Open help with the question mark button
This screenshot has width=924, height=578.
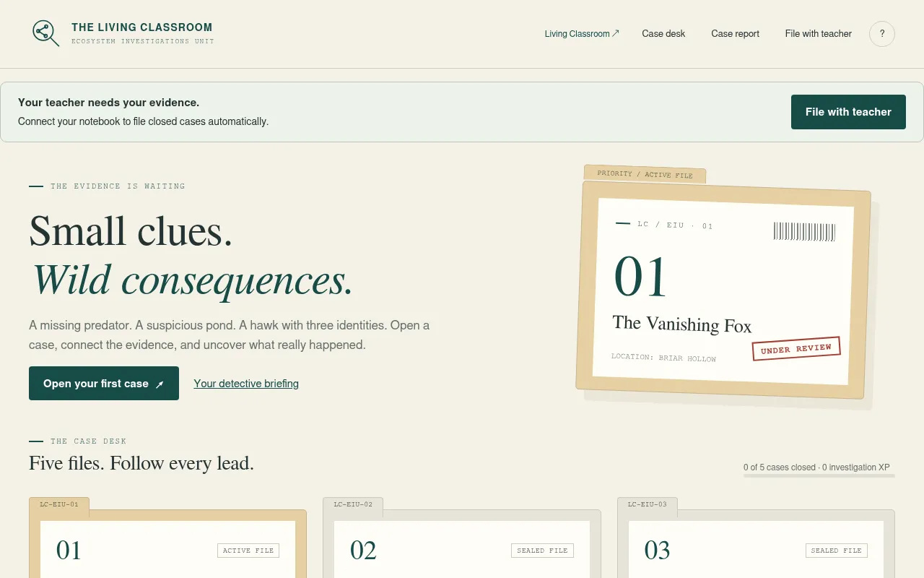(x=882, y=34)
